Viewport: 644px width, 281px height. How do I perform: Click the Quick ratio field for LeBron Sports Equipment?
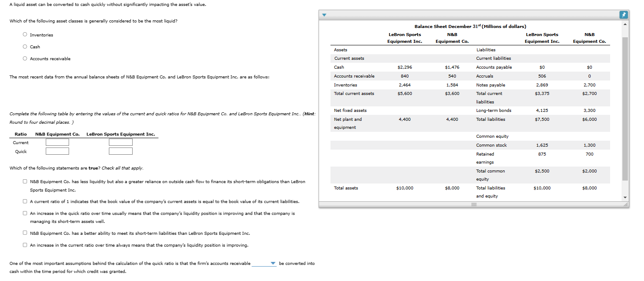tap(120, 151)
